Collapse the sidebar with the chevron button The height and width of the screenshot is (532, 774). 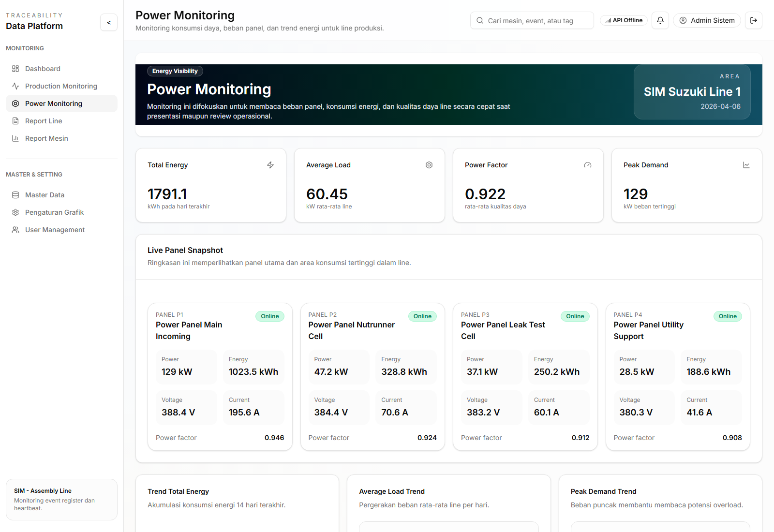[x=109, y=22]
